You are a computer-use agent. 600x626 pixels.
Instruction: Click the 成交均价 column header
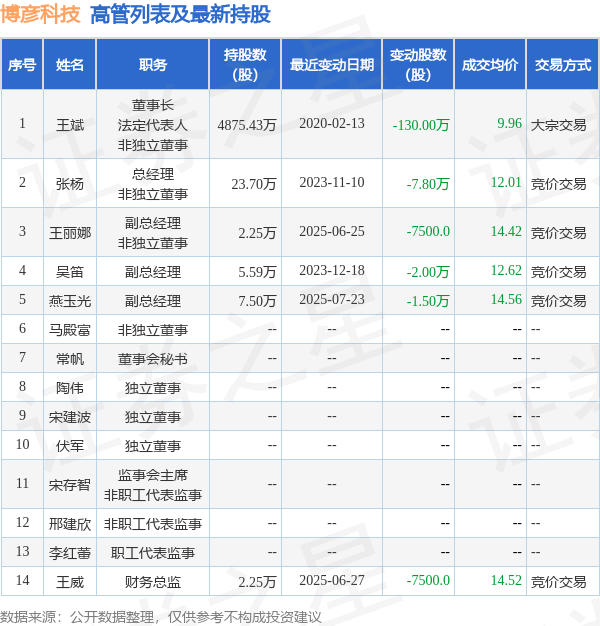pos(490,65)
